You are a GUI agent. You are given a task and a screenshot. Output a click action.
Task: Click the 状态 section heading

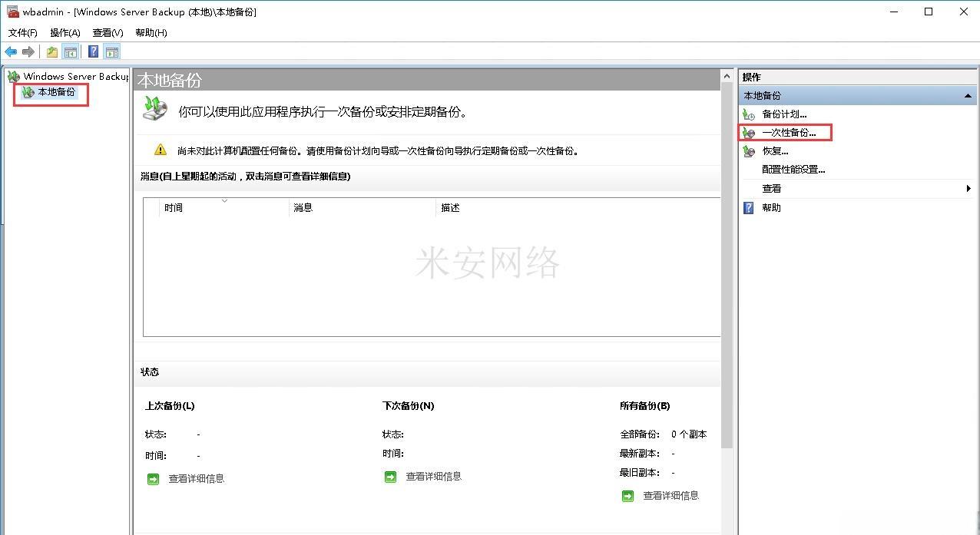[150, 372]
